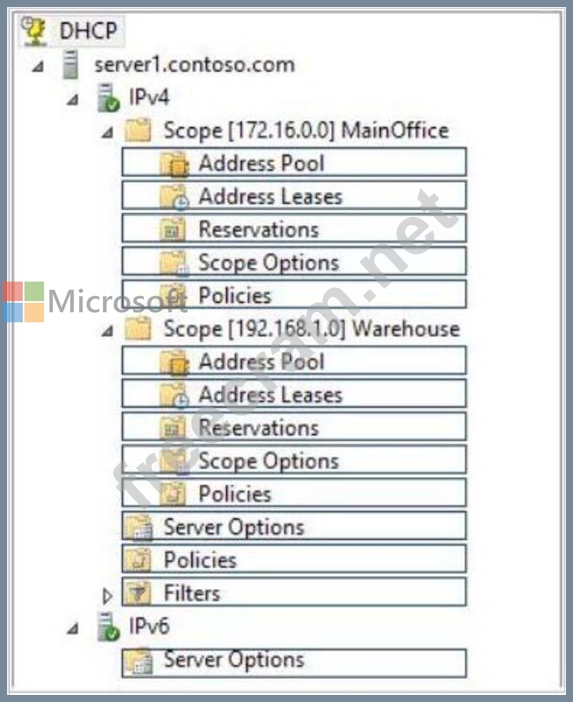Select Address Pool under MainOffice scope
This screenshot has width=573, height=702.
(x=294, y=162)
